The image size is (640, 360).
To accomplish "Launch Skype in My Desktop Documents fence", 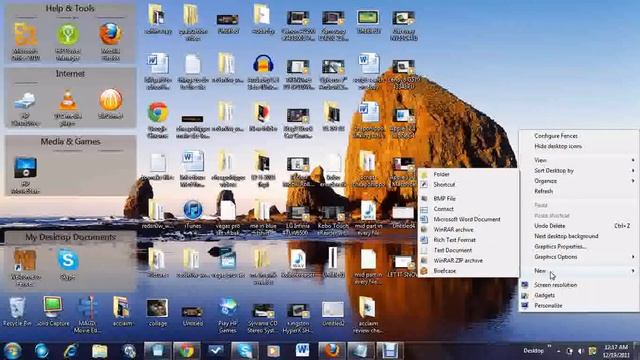I will coord(67,264).
